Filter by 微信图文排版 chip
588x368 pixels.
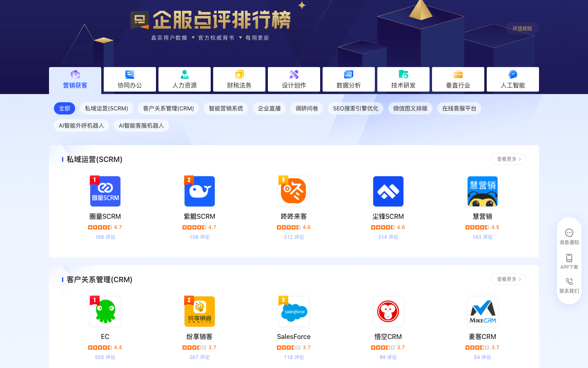[x=410, y=108]
